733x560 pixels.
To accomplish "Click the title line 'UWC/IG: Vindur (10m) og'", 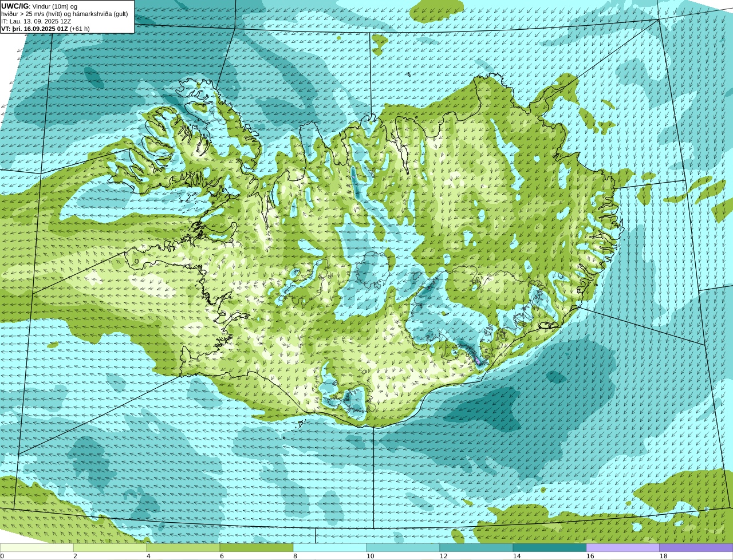I will click(40, 6).
